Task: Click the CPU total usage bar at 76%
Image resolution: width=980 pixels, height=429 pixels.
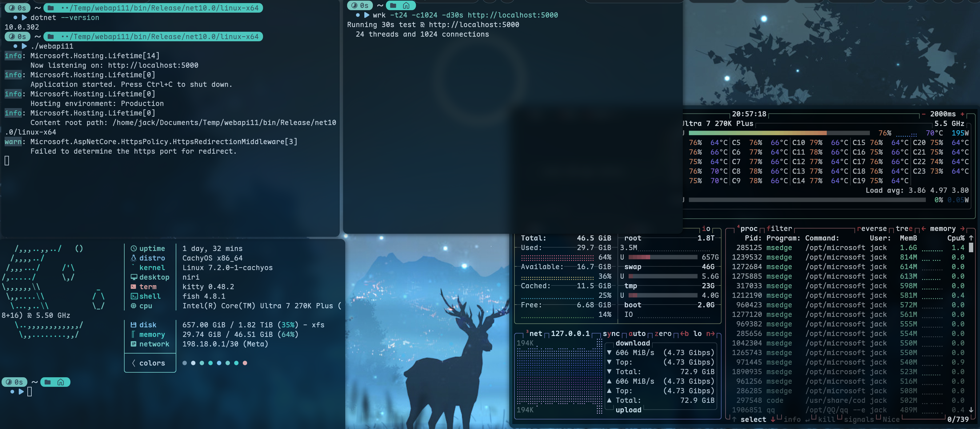Action: [x=779, y=133]
